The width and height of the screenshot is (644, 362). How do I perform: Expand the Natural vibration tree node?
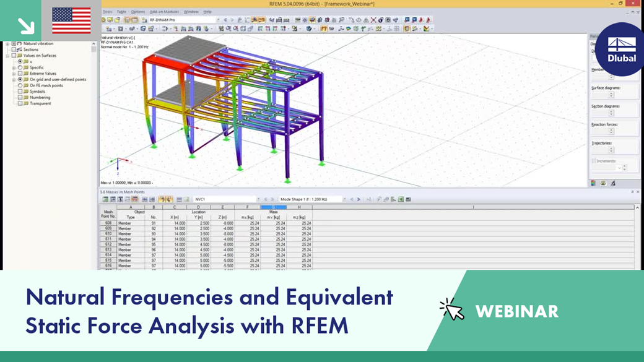coord(7,43)
